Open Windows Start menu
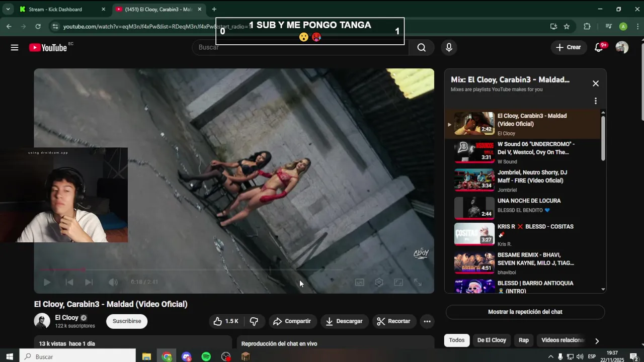Viewport: 644px width, 362px height. 9,356
